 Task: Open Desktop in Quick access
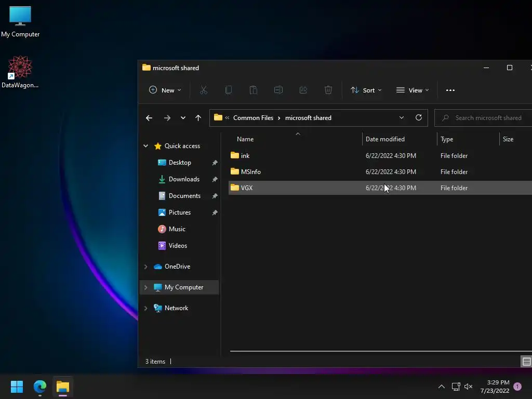pyautogui.click(x=180, y=163)
